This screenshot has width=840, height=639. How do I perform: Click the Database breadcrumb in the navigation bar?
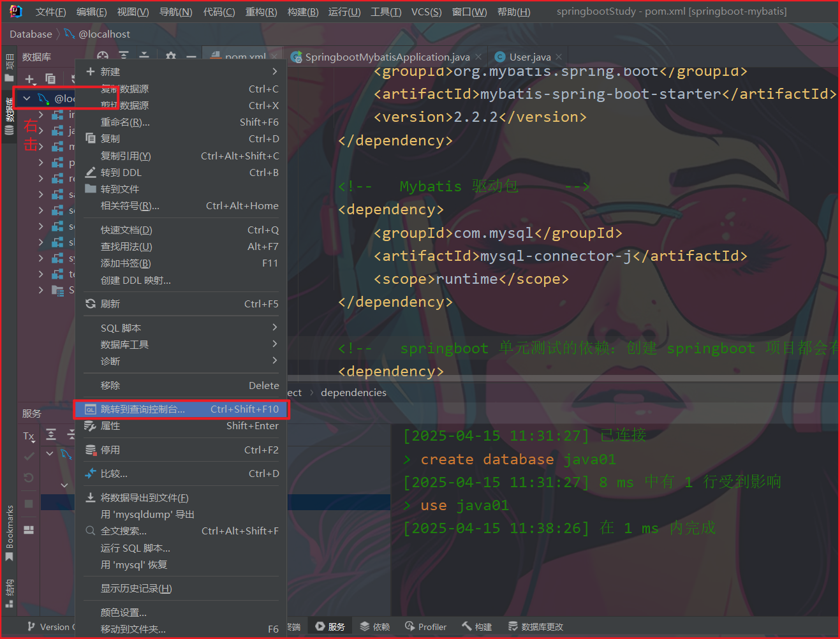coord(31,34)
